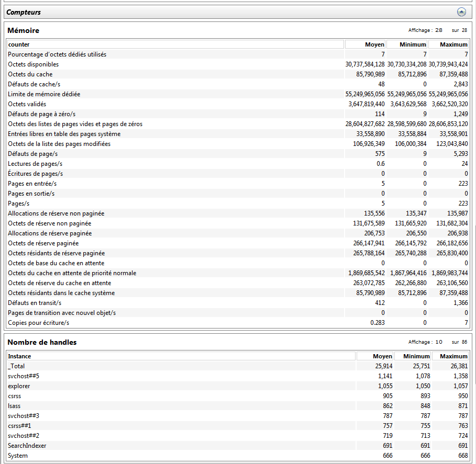
Task: Select the Pourcentage d'octets dédiés utilisés row
Action: coord(238,54)
